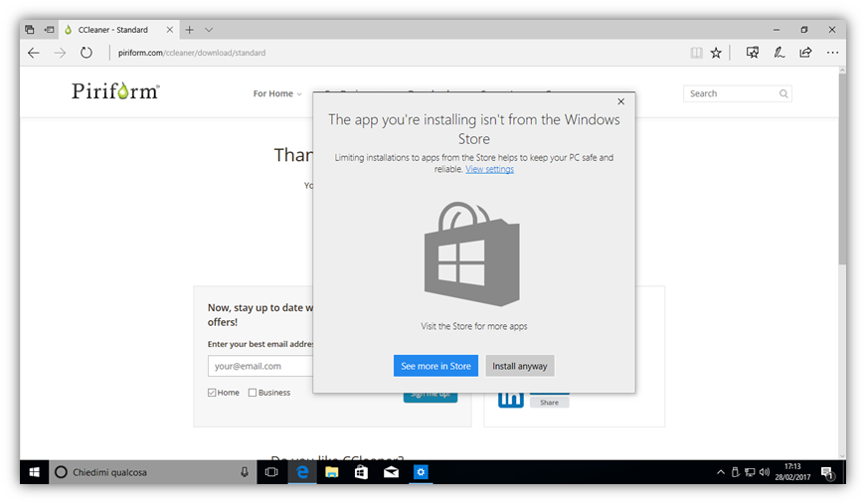Open the clock showing 17:13
Image resolution: width=866 pixels, height=504 pixels.
tap(792, 472)
